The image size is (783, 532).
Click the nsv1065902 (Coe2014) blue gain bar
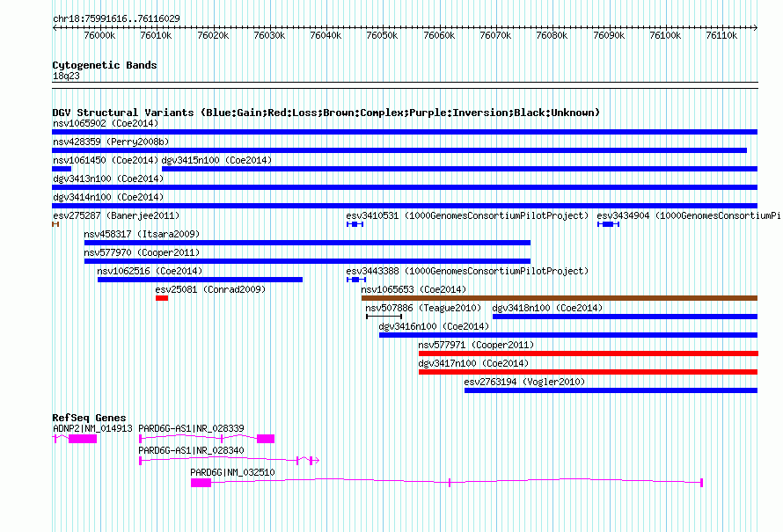click(x=405, y=132)
